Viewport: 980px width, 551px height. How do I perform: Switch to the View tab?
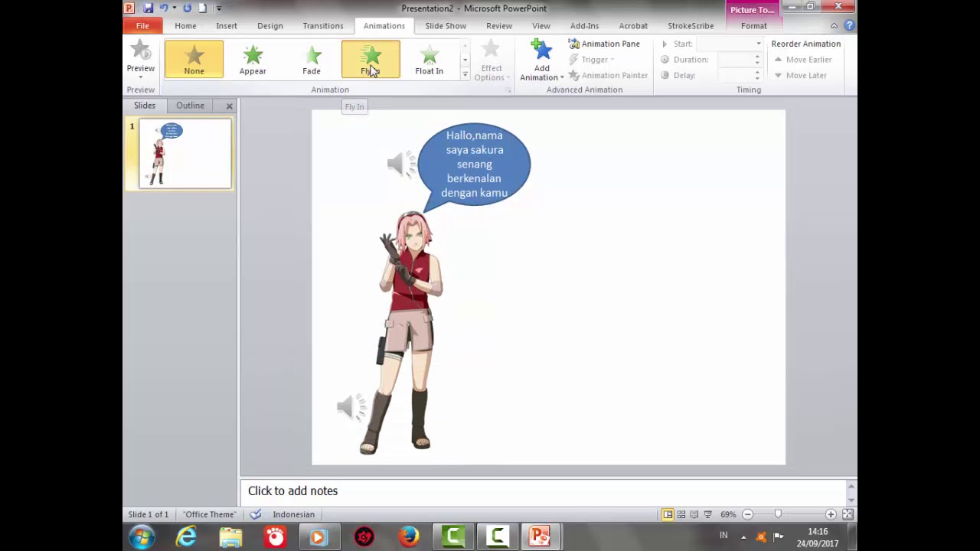click(x=541, y=26)
